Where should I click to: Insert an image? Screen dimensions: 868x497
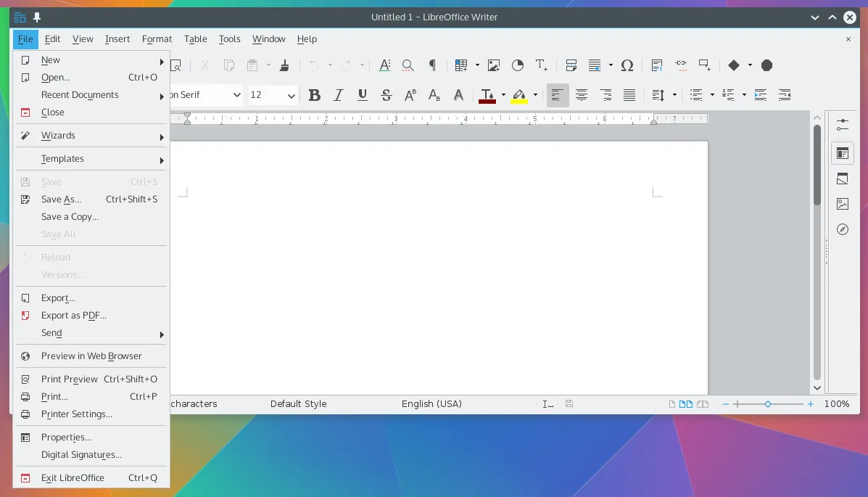coord(493,65)
